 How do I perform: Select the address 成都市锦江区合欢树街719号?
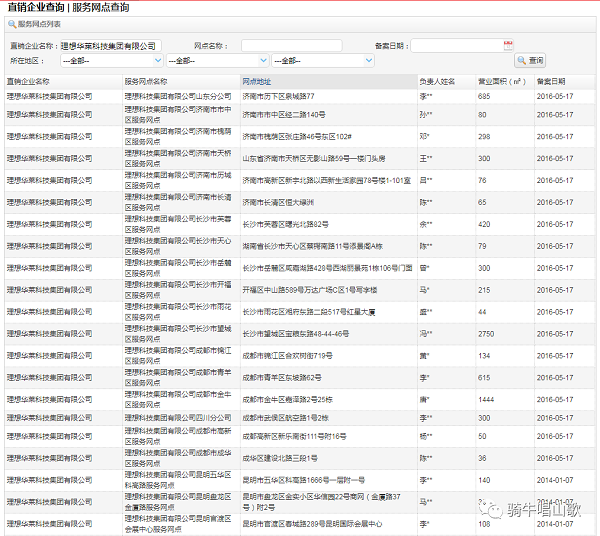pos(287,356)
